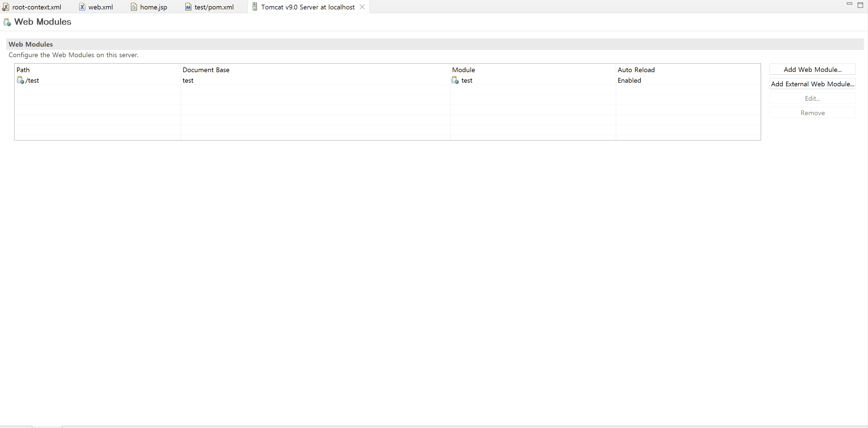Screen dimensions: 868x428
Task: Click the Document Base column header
Action: (x=315, y=70)
